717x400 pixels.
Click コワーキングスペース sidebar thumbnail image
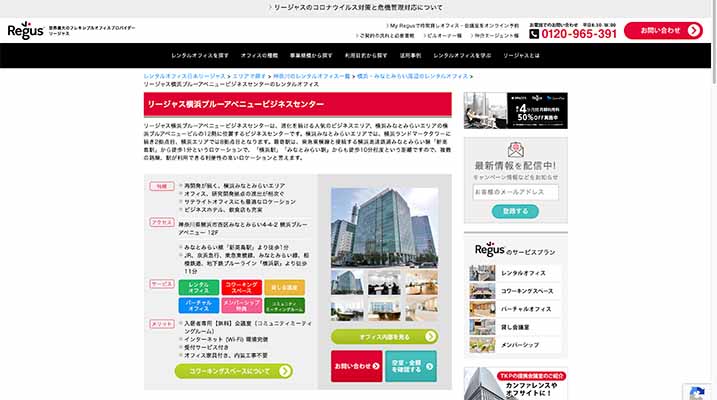coord(482,291)
